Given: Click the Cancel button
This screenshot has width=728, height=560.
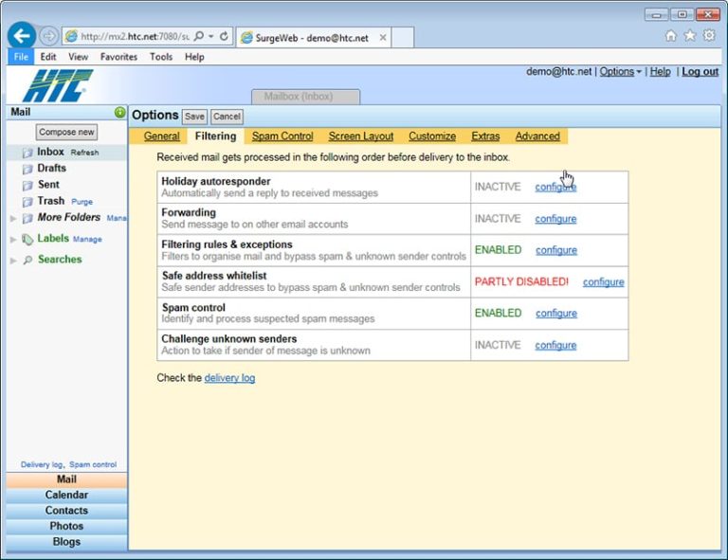Looking at the screenshot, I should 227,117.
